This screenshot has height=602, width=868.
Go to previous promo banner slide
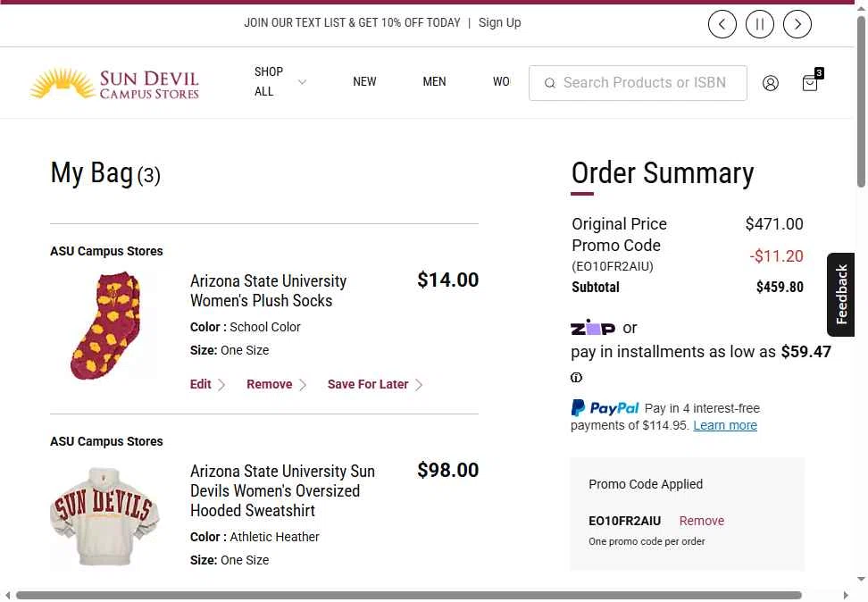(722, 24)
